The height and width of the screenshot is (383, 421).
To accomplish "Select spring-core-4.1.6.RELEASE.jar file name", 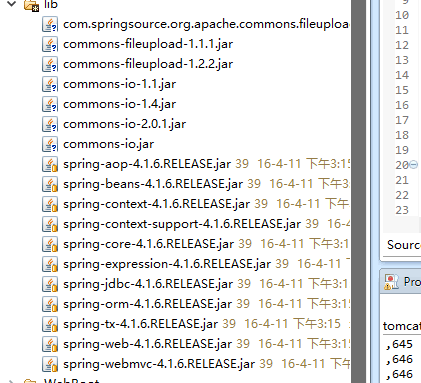I will click(x=148, y=244).
